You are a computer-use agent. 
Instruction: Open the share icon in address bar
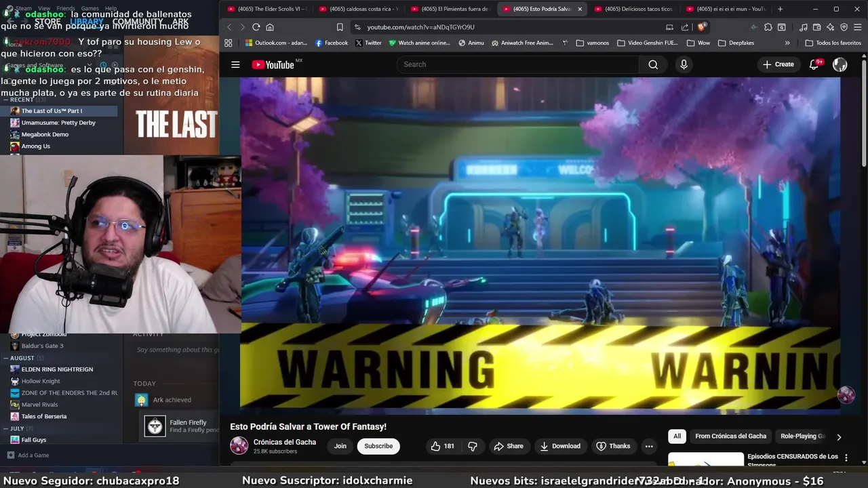pyautogui.click(x=684, y=27)
